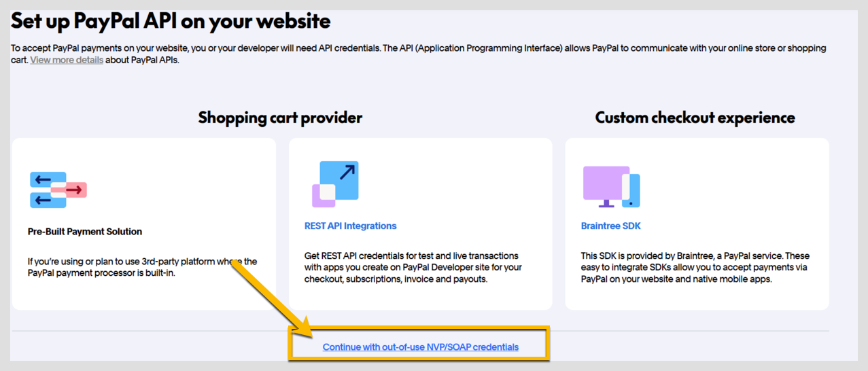Click the Shopping cart provider heading
Image resolution: width=868 pixels, height=371 pixels.
tap(280, 118)
